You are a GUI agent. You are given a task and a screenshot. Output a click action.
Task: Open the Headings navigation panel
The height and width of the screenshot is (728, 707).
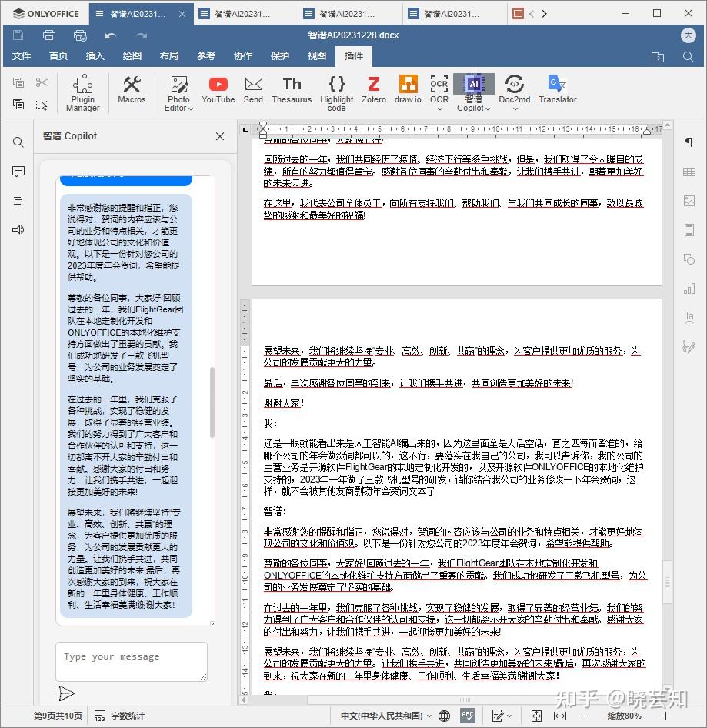click(18, 201)
